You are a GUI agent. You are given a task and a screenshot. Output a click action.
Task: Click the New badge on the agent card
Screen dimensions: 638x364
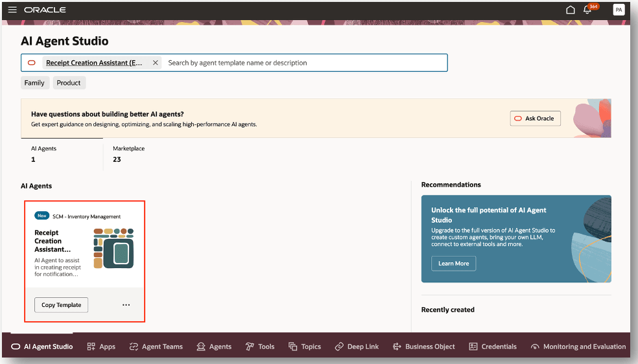pyautogui.click(x=42, y=216)
